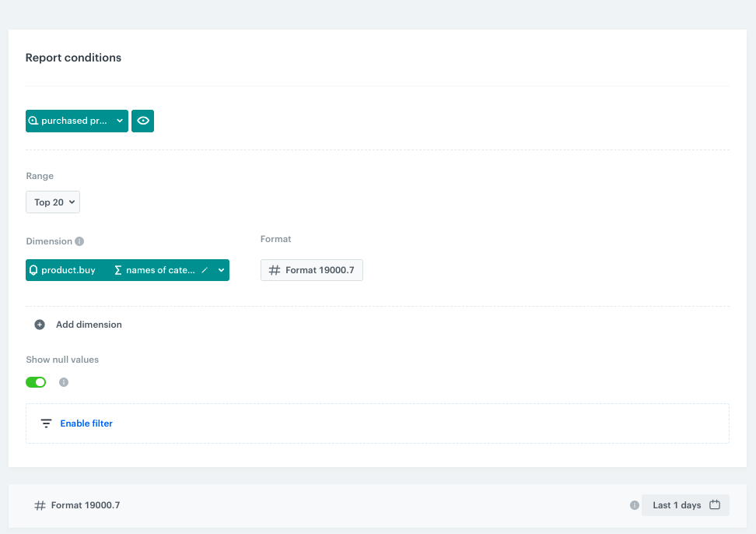
Task: Click the hash icon next to Format 19000.7 at bottom
Action: pyautogui.click(x=39, y=504)
